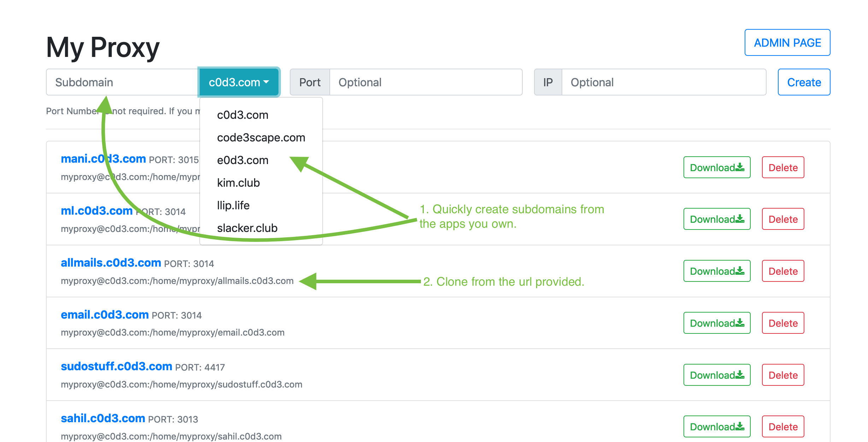Screen dimensions: 868x442
Task: Select llip.life from the list
Action: (x=233, y=205)
